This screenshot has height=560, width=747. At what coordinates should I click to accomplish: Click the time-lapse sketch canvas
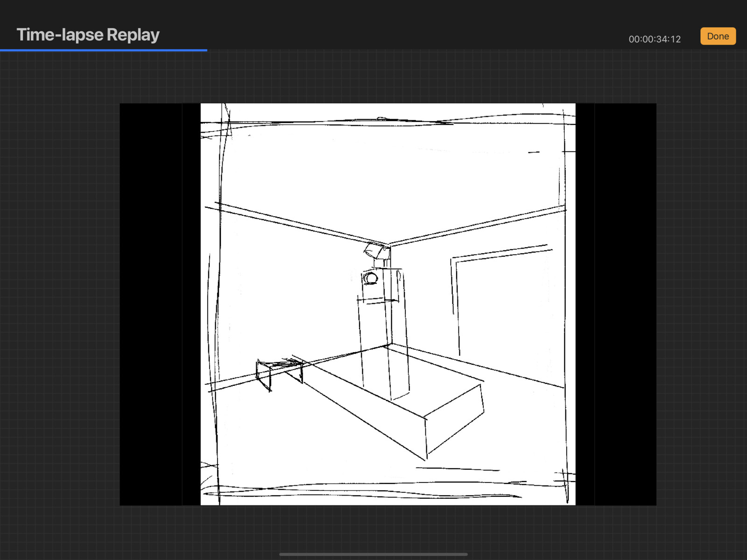pyautogui.click(x=388, y=304)
